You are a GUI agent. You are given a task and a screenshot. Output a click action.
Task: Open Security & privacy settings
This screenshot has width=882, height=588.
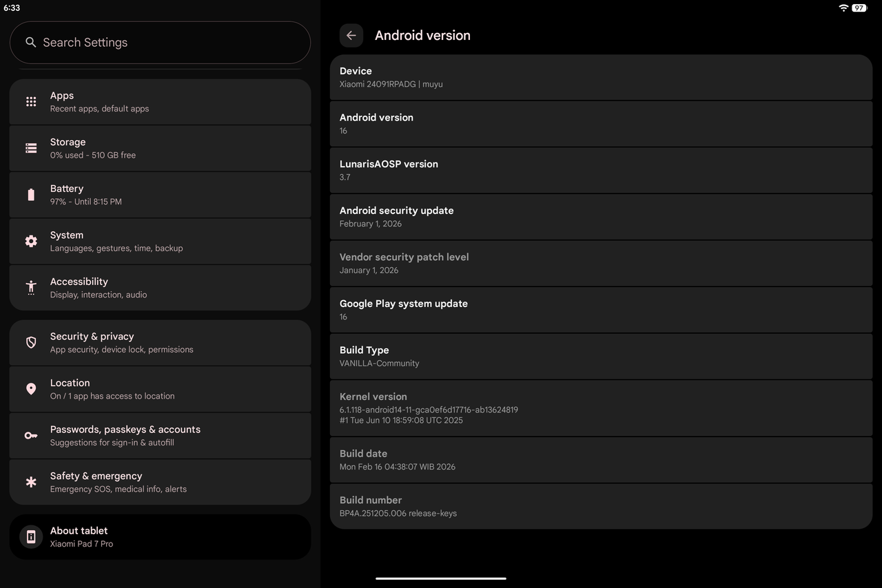[161, 342]
